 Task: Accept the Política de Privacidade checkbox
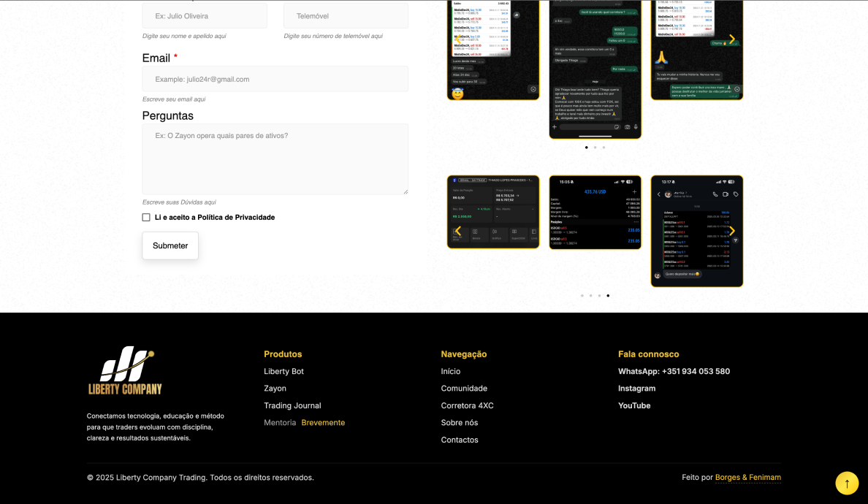click(x=146, y=218)
